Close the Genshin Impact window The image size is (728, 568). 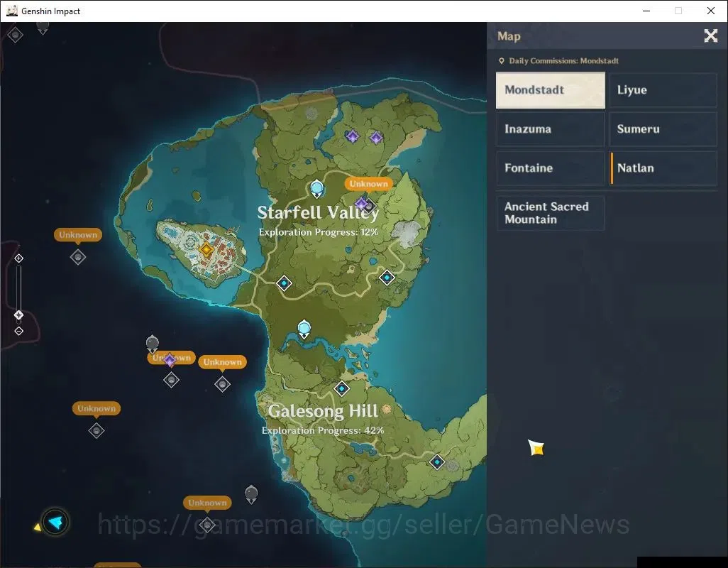click(x=710, y=11)
